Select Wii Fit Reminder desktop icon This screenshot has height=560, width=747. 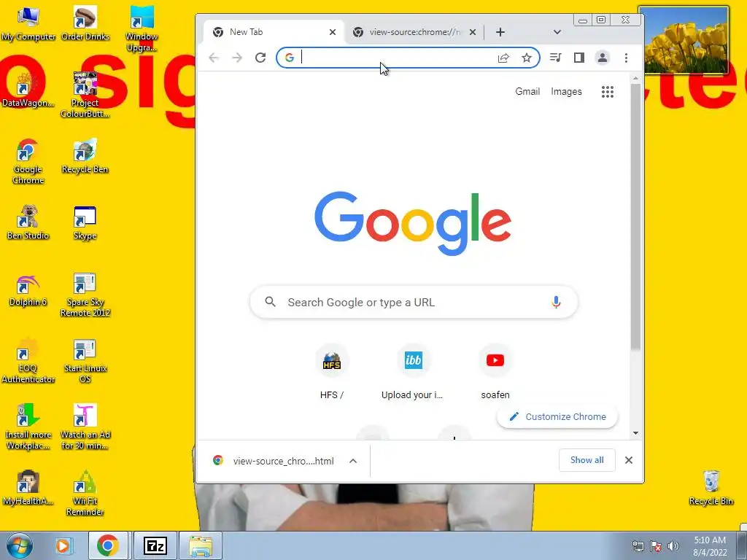pyautogui.click(x=85, y=494)
